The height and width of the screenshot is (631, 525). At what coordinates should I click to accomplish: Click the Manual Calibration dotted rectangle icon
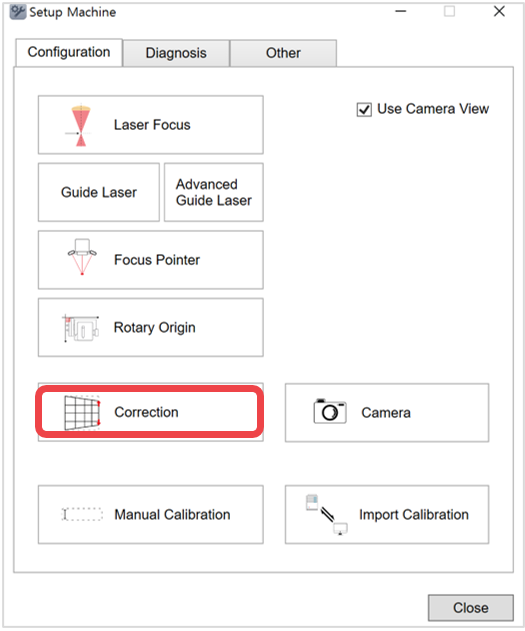[x=82, y=514]
